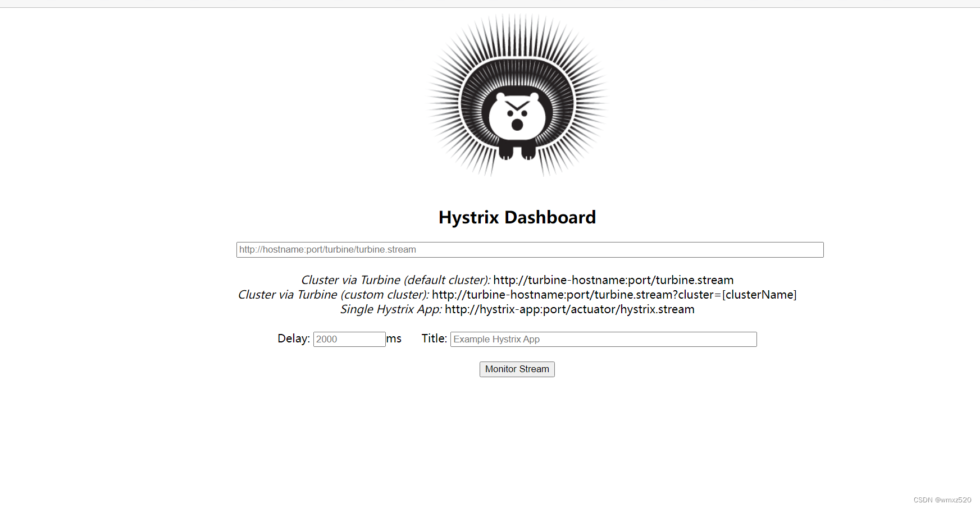Click the Hystrix Dashboard heading

coord(517,217)
